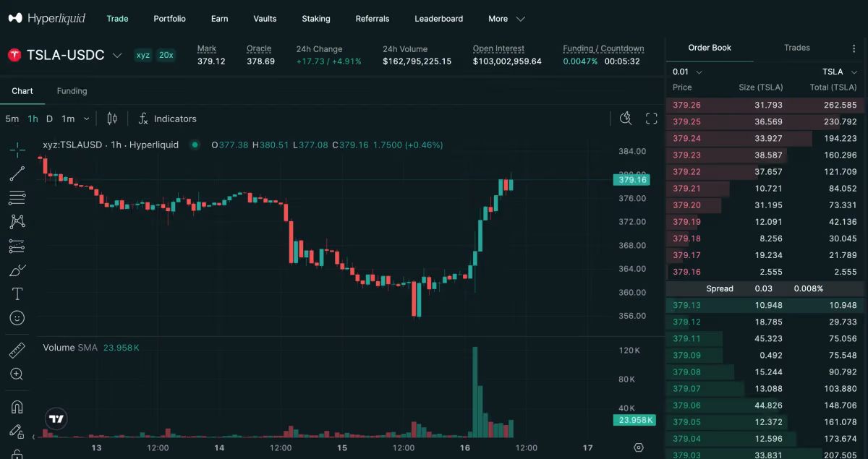Expand the More navigation menu
This screenshot has height=459, width=868.
click(x=506, y=19)
